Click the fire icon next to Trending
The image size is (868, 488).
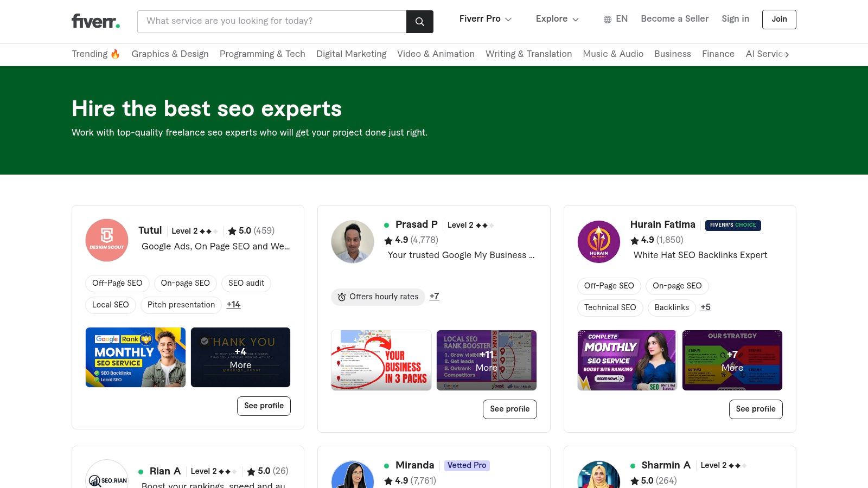114,54
